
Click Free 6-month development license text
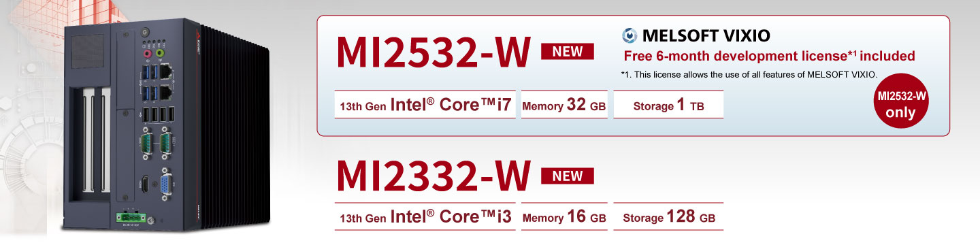coord(770,56)
